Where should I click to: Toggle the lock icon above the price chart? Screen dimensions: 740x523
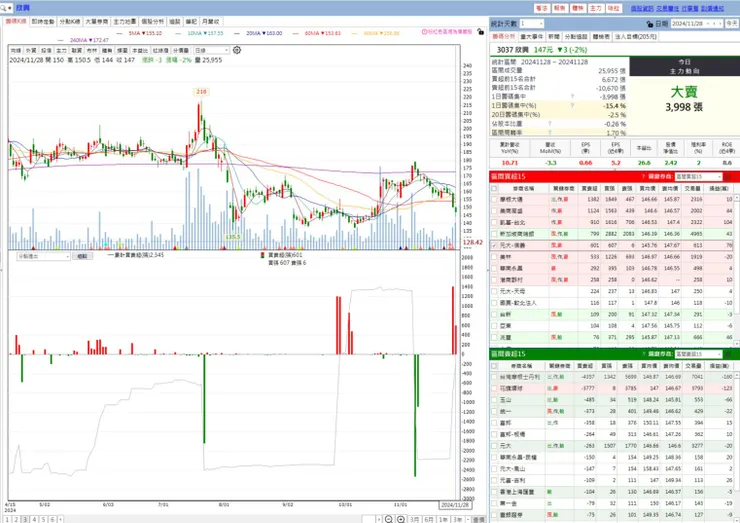(480, 32)
